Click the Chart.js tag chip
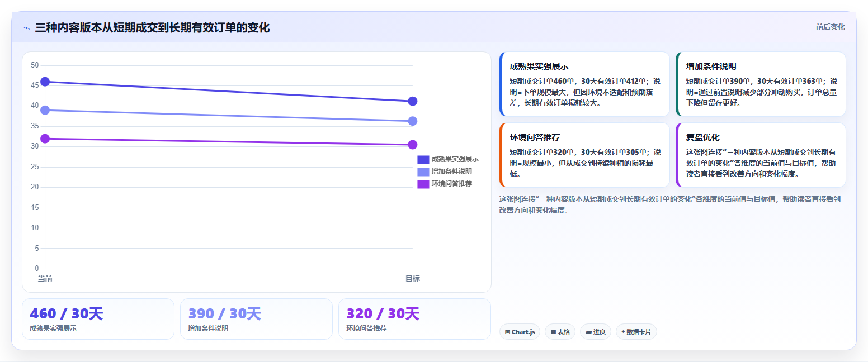Viewport: 868px width, 362px height. click(x=520, y=332)
